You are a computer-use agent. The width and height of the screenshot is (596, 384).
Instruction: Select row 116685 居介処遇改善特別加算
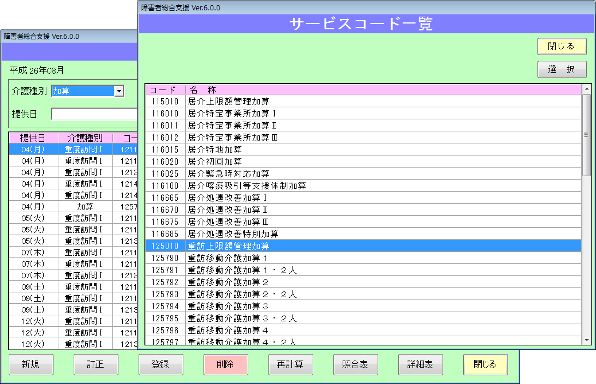[x=363, y=234]
